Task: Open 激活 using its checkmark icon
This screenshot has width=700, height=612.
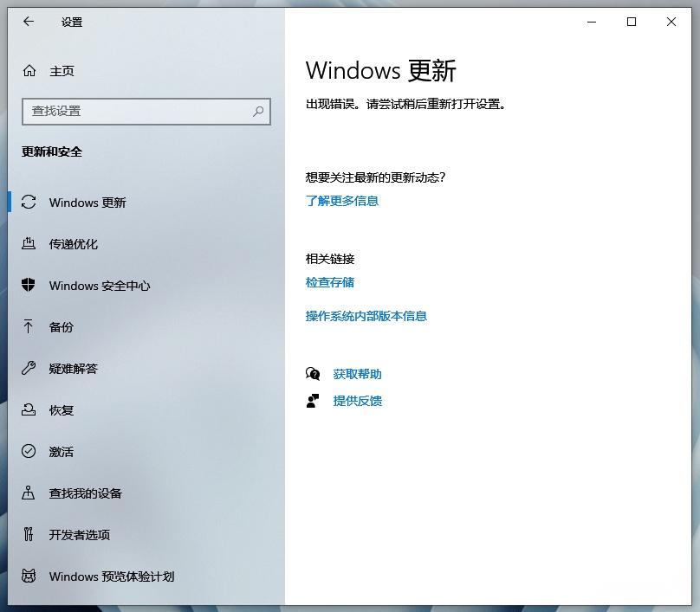Action: 27,451
